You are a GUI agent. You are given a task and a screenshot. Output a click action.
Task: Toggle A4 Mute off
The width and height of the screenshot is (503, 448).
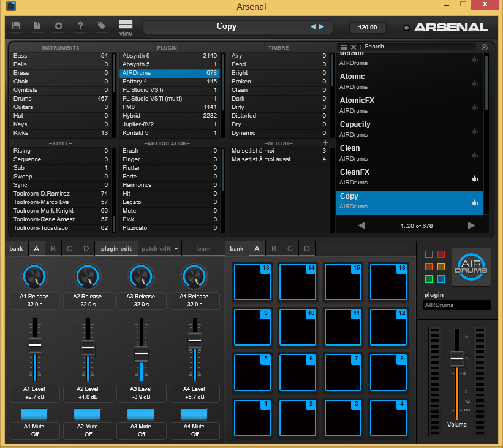coord(195,414)
